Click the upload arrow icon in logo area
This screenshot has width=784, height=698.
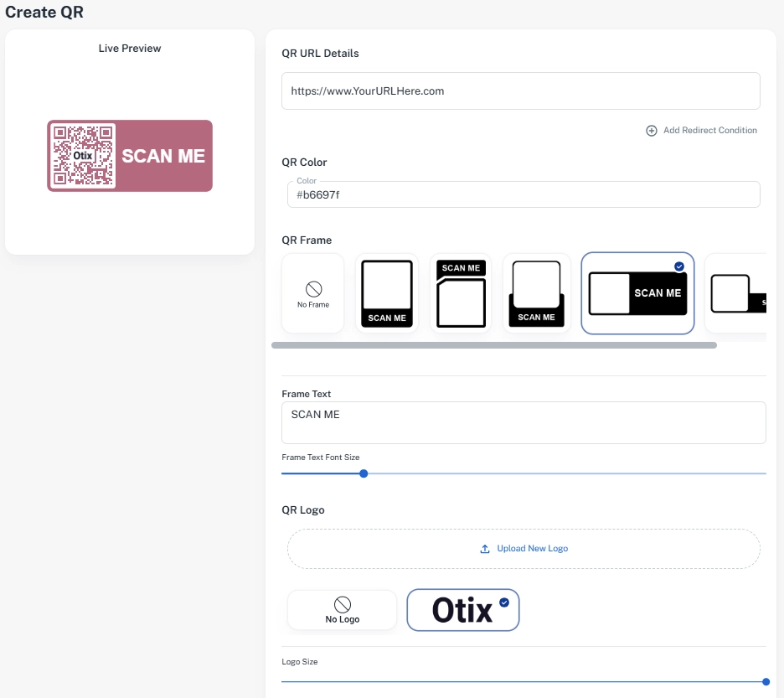click(485, 549)
